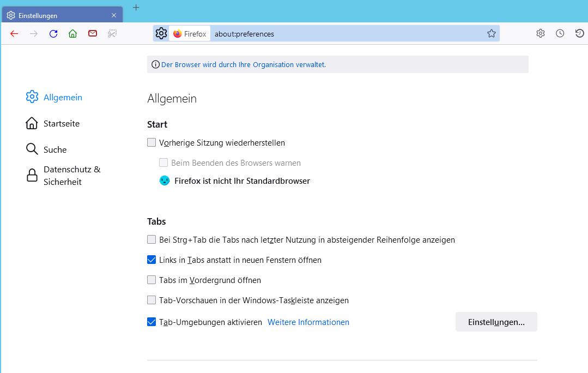The height and width of the screenshot is (373, 588).
Task: Bookmark this page with the star icon
Action: coord(492,34)
